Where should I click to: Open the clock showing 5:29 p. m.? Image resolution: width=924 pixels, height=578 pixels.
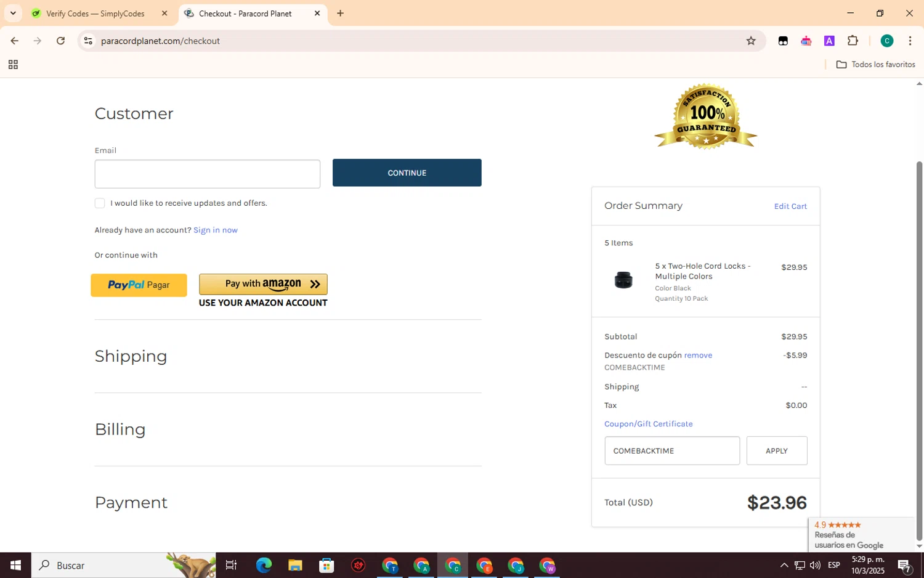pos(868,565)
